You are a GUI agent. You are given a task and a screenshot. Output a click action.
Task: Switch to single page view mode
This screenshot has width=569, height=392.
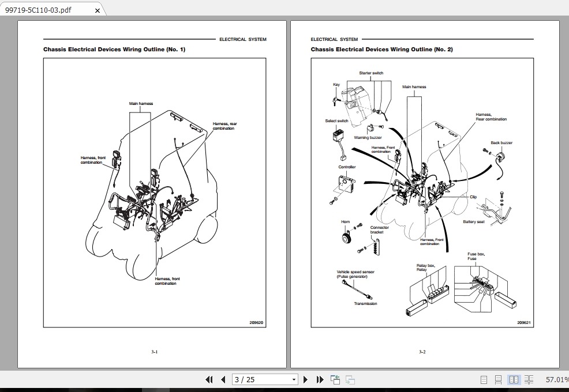tap(484, 380)
